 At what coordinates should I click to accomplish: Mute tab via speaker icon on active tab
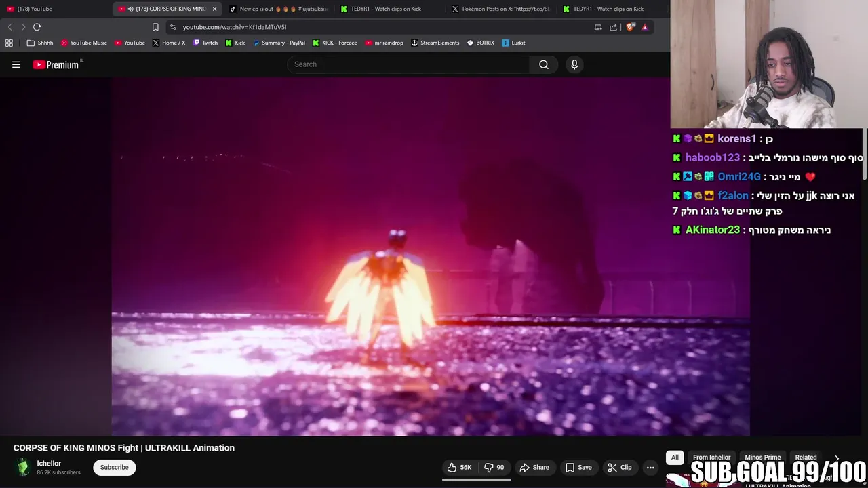(130, 9)
